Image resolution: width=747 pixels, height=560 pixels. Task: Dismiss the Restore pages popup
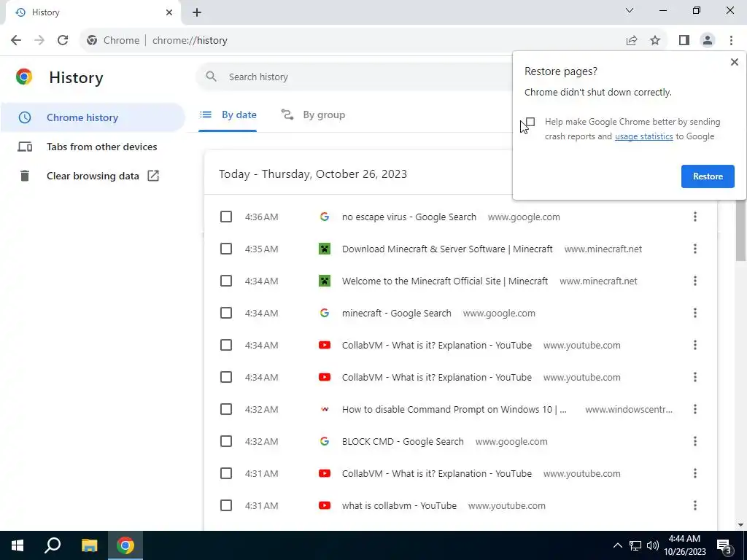click(x=734, y=62)
